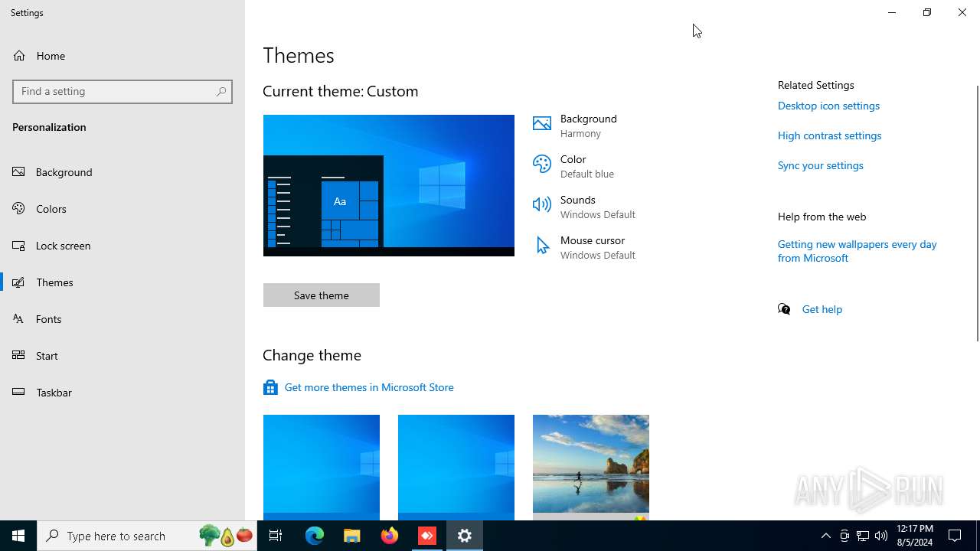Click the search magnifier in Find a setting
This screenshot has width=980, height=551.
coord(221,91)
